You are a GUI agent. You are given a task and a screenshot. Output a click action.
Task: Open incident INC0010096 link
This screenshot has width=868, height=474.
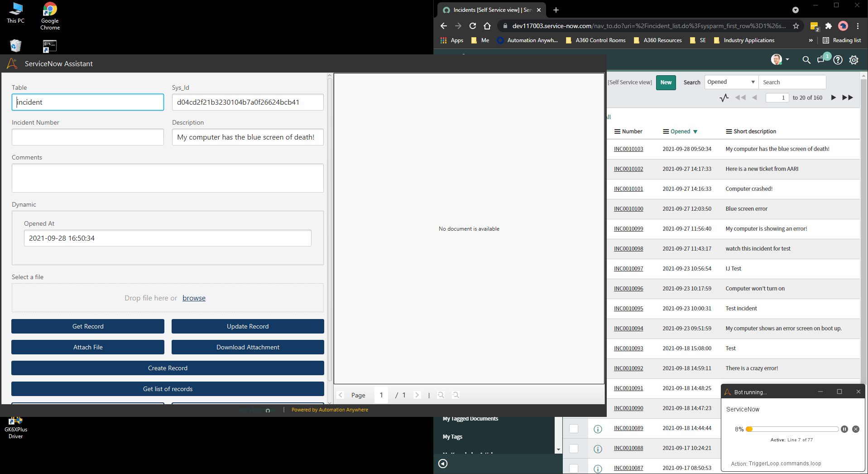click(x=628, y=289)
